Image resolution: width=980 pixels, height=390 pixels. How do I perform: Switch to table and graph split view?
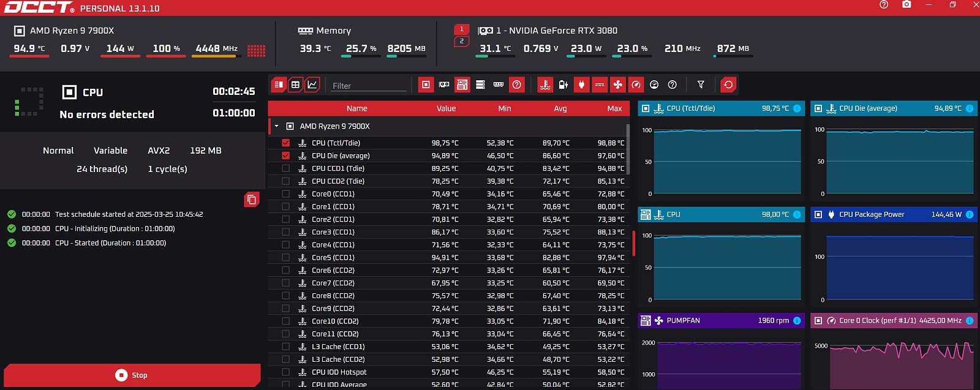point(279,84)
